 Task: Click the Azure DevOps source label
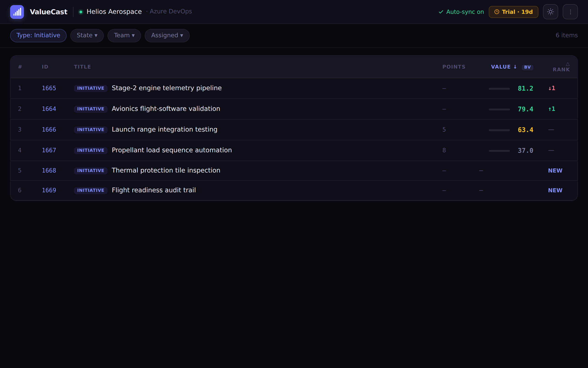click(171, 11)
